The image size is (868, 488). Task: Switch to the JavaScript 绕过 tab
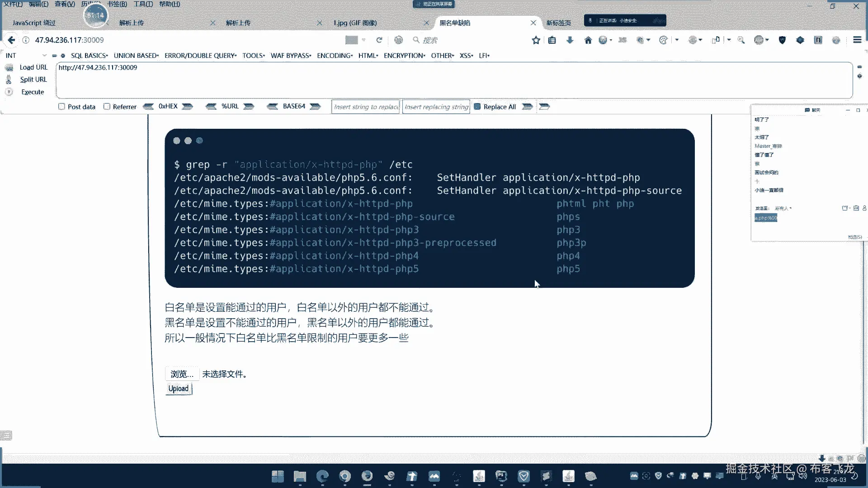point(34,23)
